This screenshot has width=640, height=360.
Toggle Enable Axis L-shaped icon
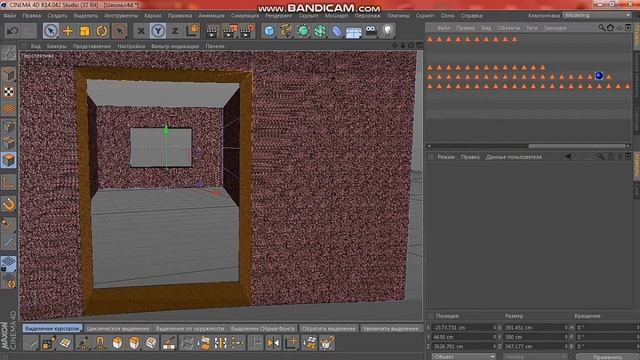coord(9,182)
